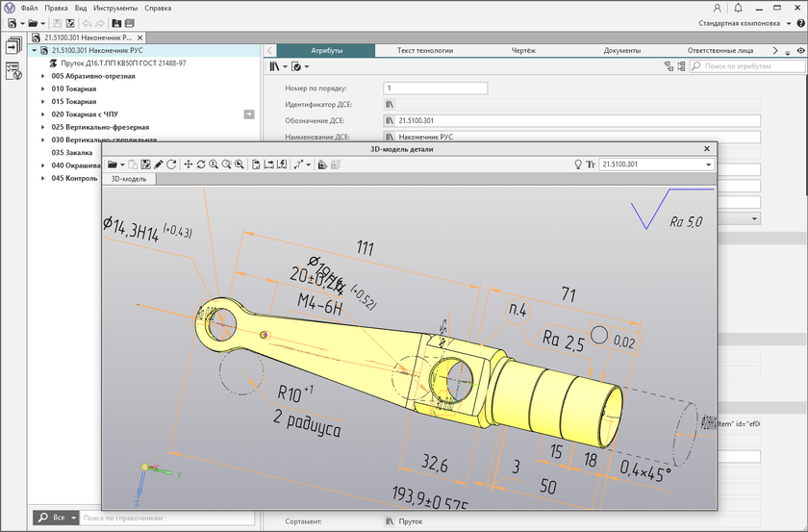The width and height of the screenshot is (808, 532).
Task: Click the lightbulb icon in 3D model toolbar
Action: [578, 165]
